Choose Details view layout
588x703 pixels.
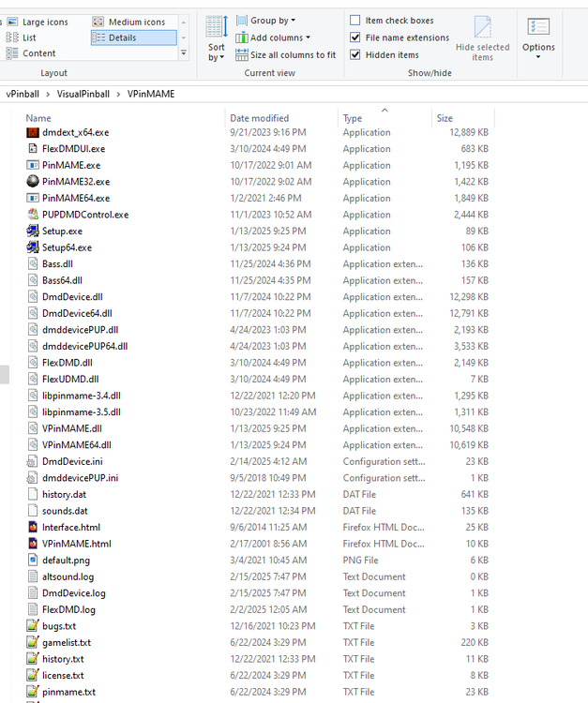tap(134, 37)
